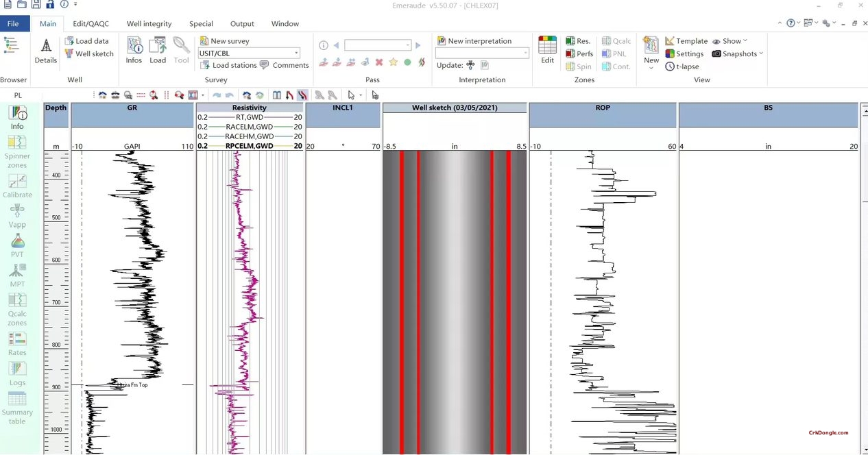Click the survey Load icon
Image resolution: width=868 pixels, height=455 pixels.
(x=158, y=51)
